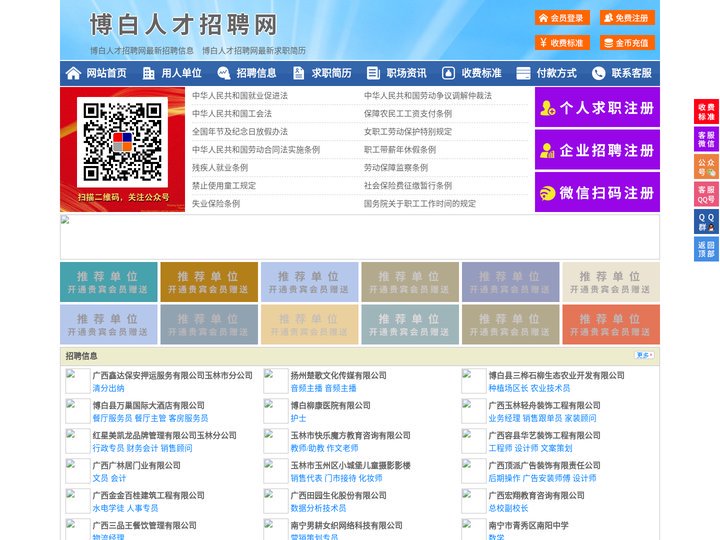
Task: Click 免费注册 button
Action: 627,18
